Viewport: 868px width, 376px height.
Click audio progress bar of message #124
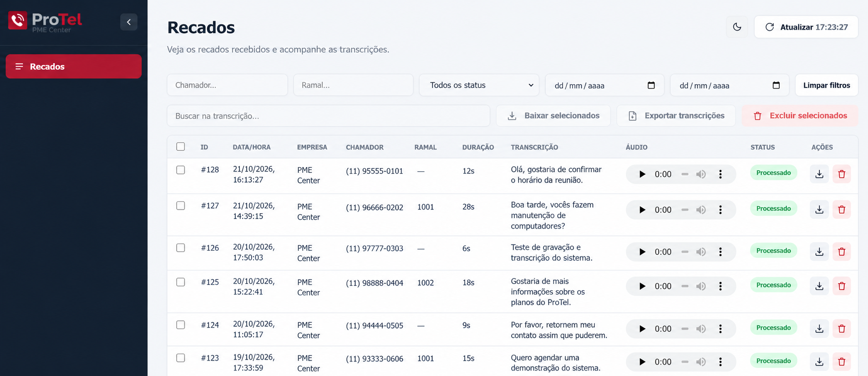685,329
